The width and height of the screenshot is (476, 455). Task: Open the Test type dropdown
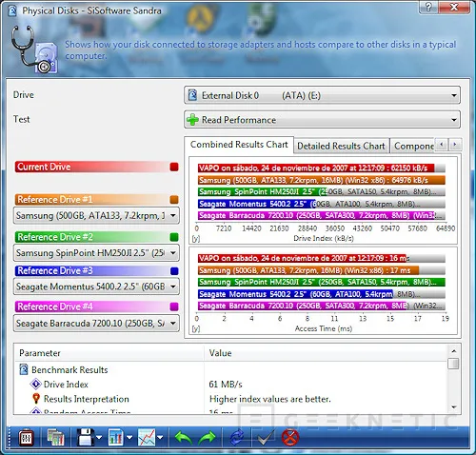[322, 120]
